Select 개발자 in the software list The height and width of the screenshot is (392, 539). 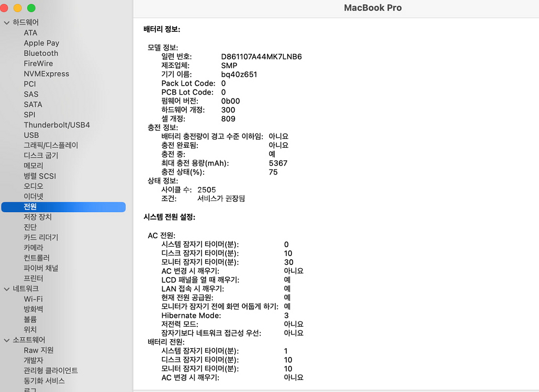click(33, 361)
